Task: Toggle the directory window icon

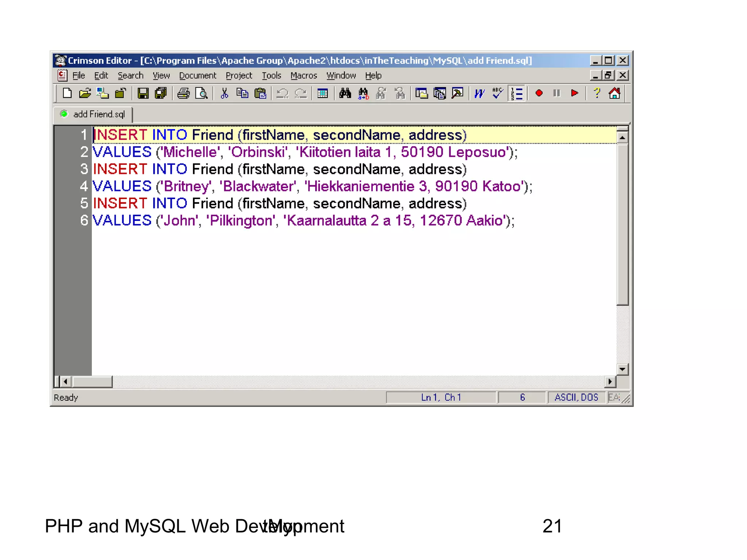Action: click(422, 93)
